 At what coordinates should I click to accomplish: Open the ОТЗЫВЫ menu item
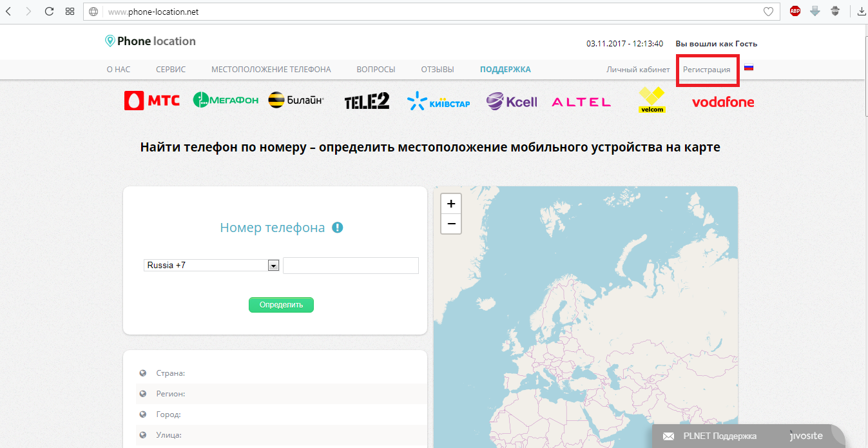coord(438,70)
